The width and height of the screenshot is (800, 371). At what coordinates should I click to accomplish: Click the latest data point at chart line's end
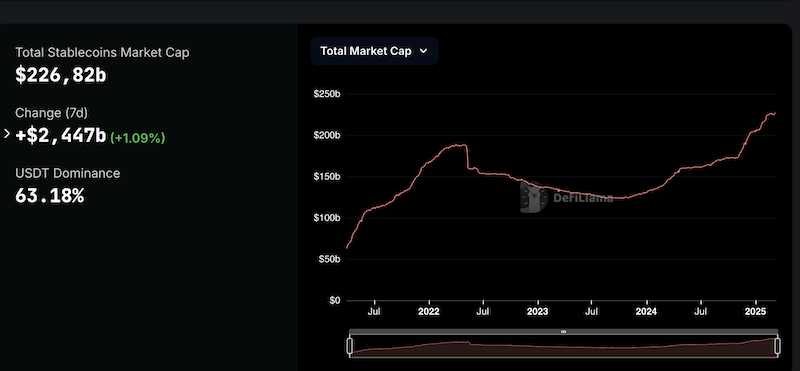pos(775,113)
